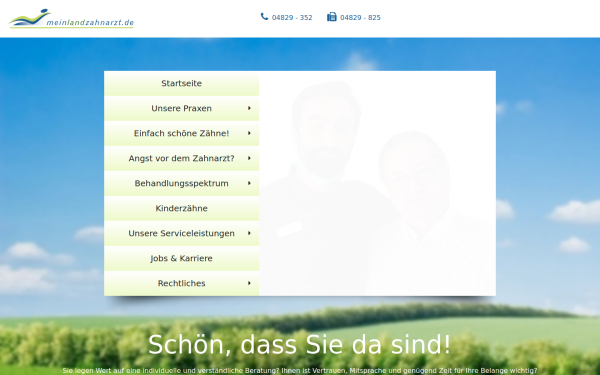600x375 pixels.
Task: Expand the Unsere Praxen submenu arrow
Action: (249, 108)
